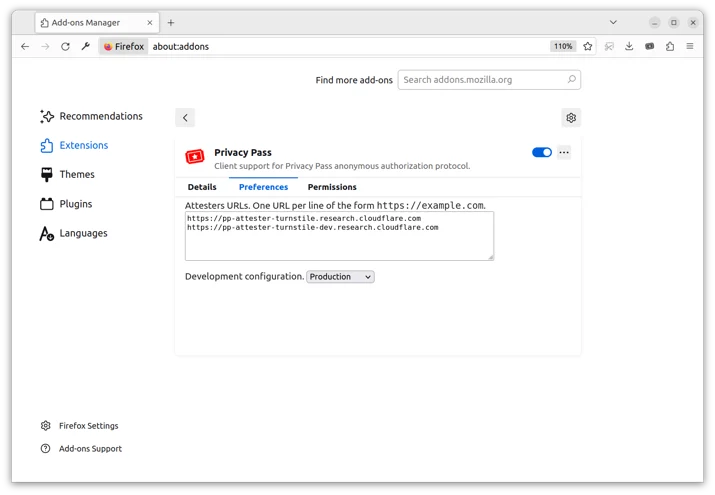The height and width of the screenshot is (495, 715).
Task: Click the Privacy Pass extension name
Action: pyautogui.click(x=243, y=152)
